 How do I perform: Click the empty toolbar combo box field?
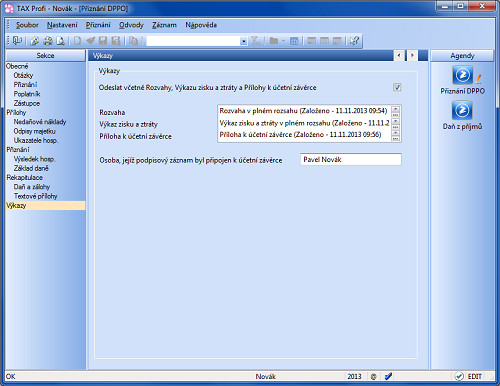point(193,41)
